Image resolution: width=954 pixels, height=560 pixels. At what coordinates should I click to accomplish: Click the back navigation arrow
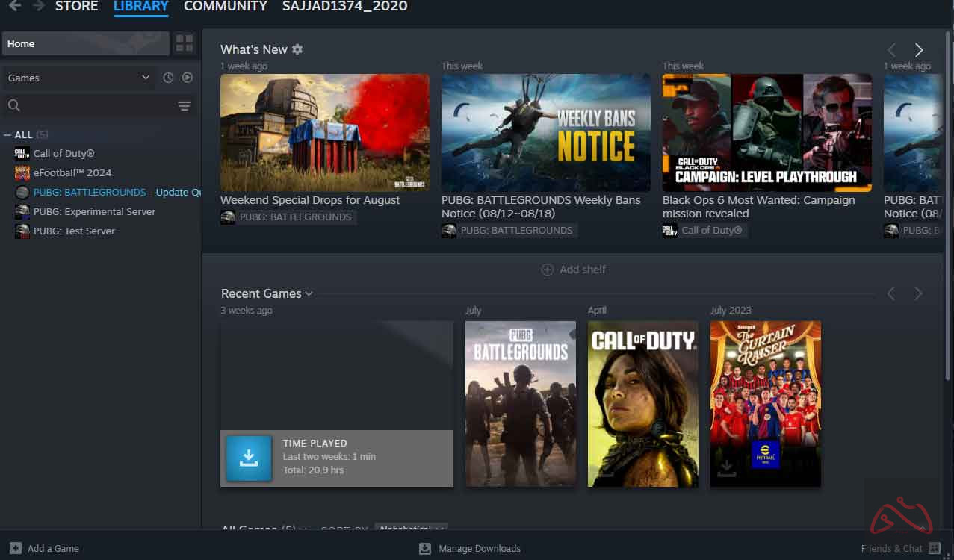(x=15, y=6)
